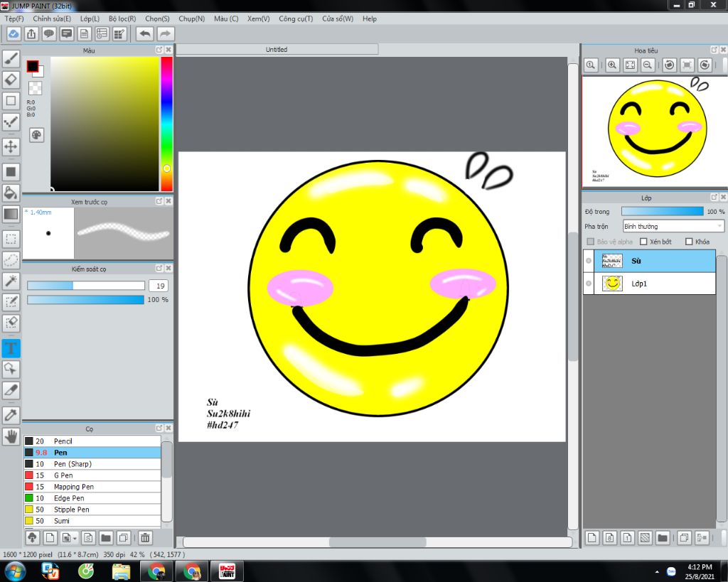Toggle the transparent color checkerboard swatch
Viewport: 728px width, 582px height.
[35, 87]
